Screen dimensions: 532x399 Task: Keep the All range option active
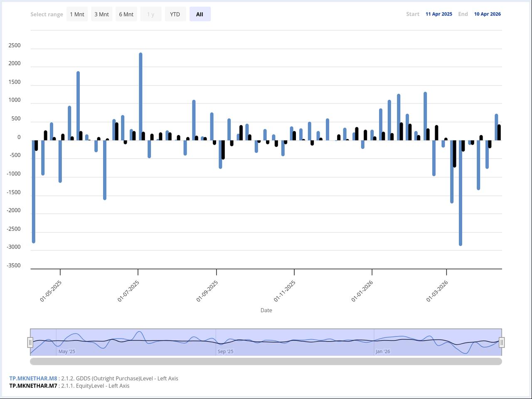point(200,14)
